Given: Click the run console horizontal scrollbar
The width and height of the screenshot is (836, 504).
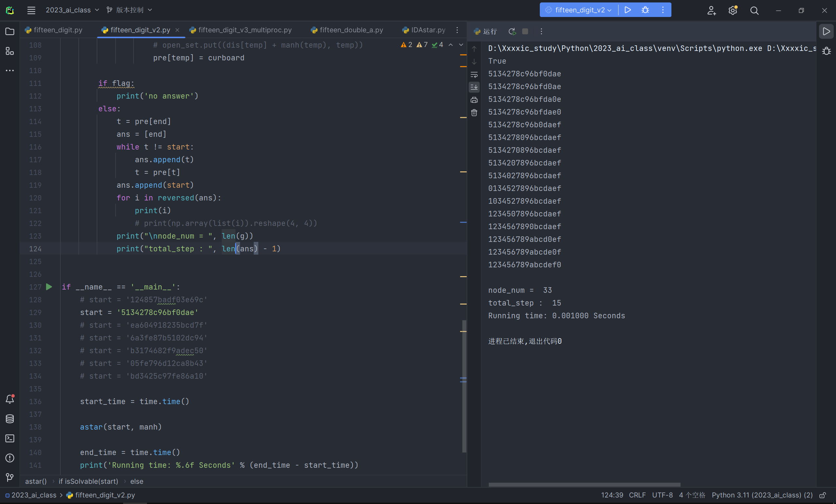Looking at the screenshot, I should (584, 484).
